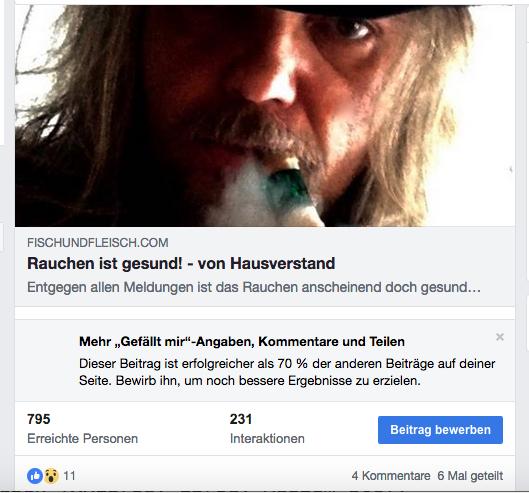This screenshot has height=493, width=529.
Task: Open the 6 Mal geteilt link
Action: click(470, 476)
